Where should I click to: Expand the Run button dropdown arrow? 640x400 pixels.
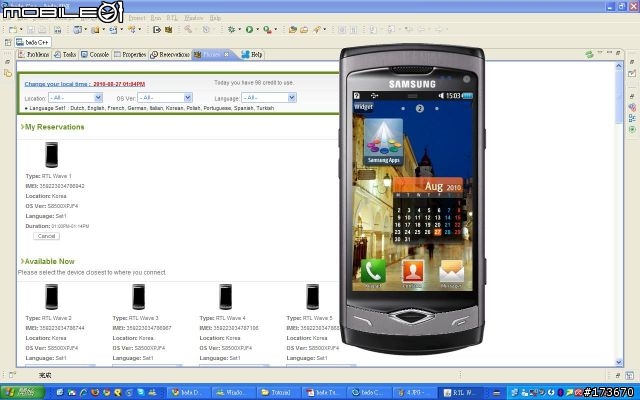(257, 29)
